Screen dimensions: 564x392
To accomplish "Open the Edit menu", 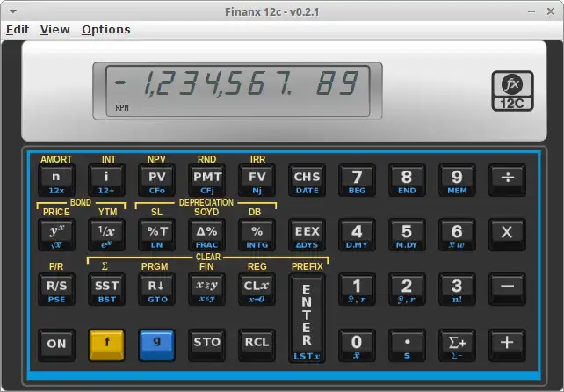I will (x=18, y=30).
